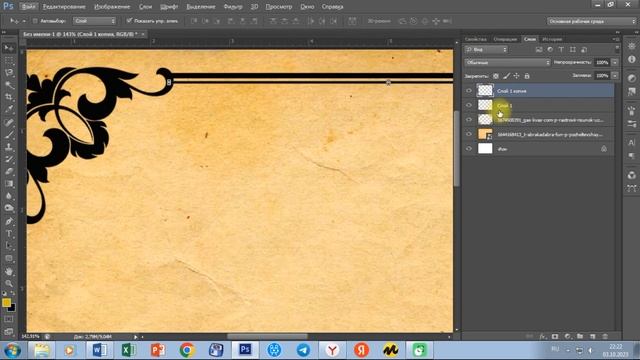Hide the paper texture smart object layer
Screen dimensions: 640x360
point(469,134)
